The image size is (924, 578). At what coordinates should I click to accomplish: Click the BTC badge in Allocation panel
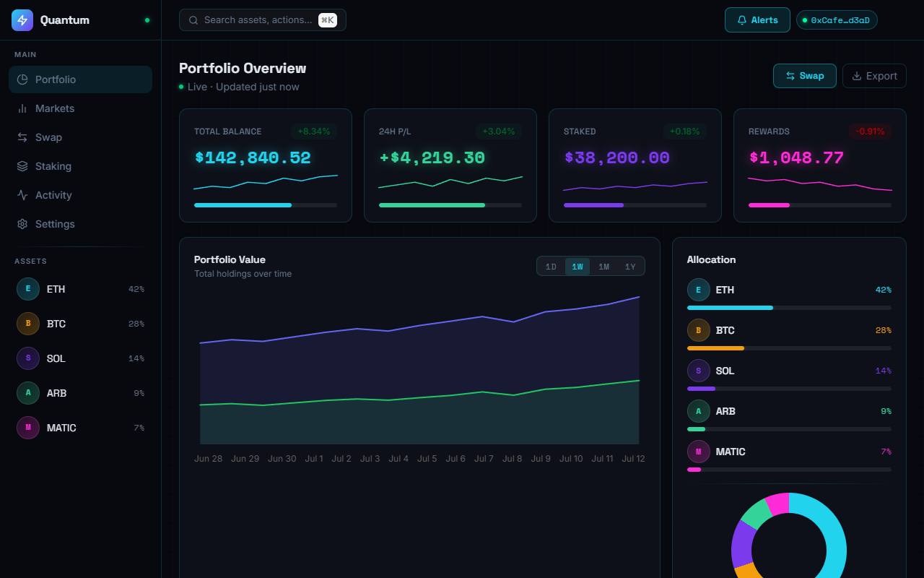coord(698,330)
